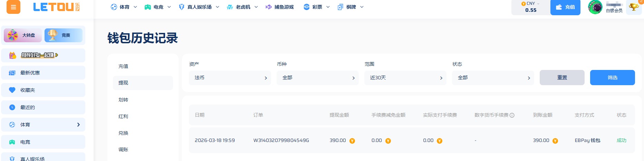The height and width of the screenshot is (161, 644).
Task: Open 真人娱乐场 in the left sidebar
Action: coord(43,158)
